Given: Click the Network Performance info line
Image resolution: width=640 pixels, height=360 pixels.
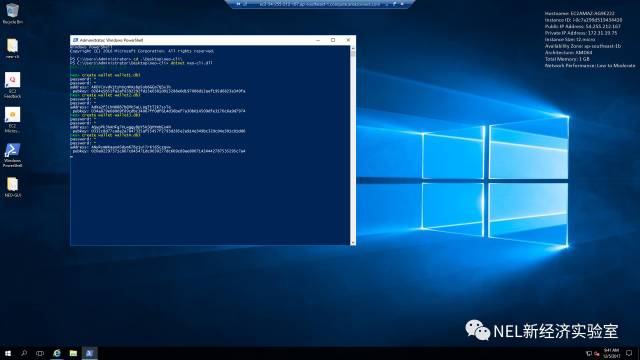Looking at the screenshot, I should (590, 66).
